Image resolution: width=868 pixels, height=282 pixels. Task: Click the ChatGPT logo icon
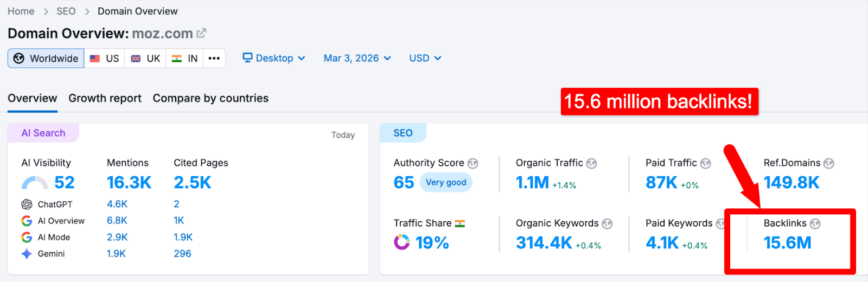[27, 204]
